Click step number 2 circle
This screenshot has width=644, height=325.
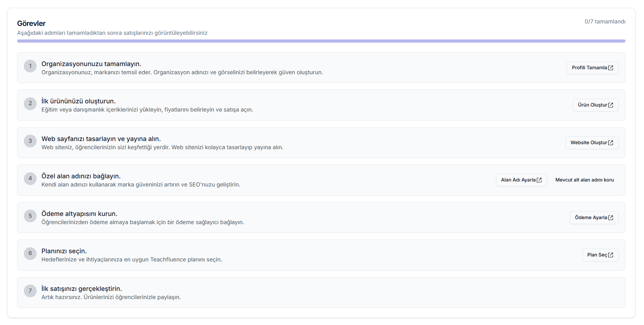(30, 103)
